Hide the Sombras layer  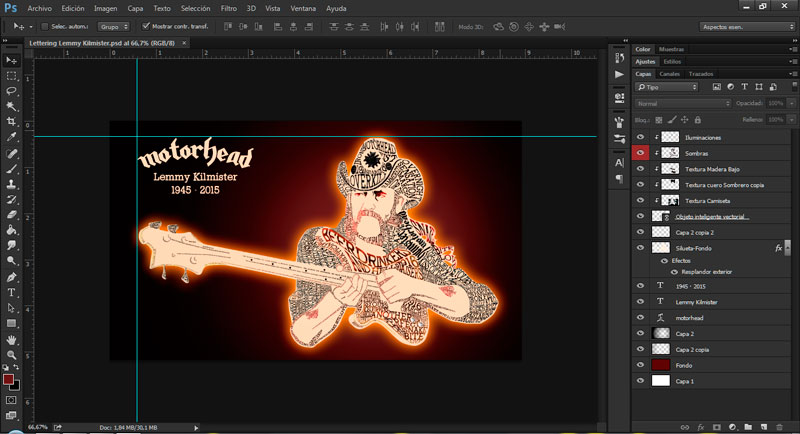[640, 153]
